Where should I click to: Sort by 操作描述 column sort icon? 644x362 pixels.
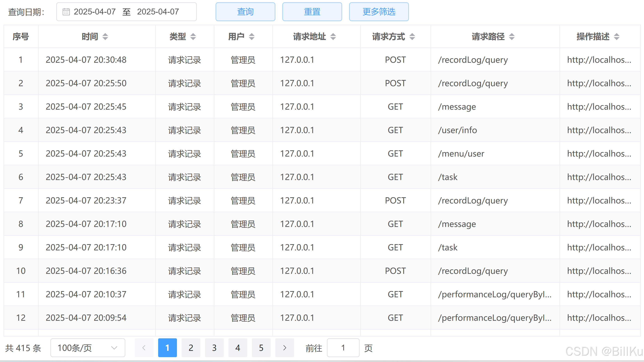coord(617,37)
